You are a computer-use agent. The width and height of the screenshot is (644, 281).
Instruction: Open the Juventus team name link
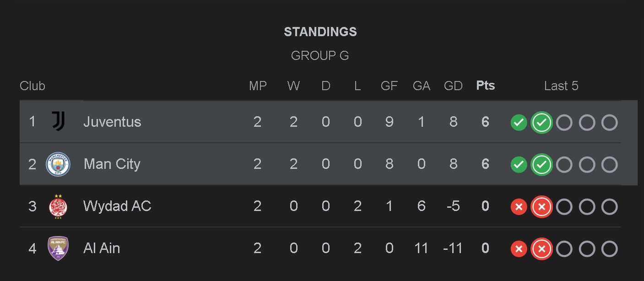pos(112,122)
